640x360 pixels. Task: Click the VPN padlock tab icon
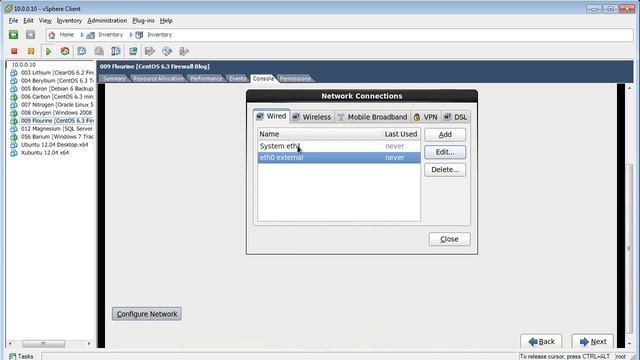pos(417,117)
